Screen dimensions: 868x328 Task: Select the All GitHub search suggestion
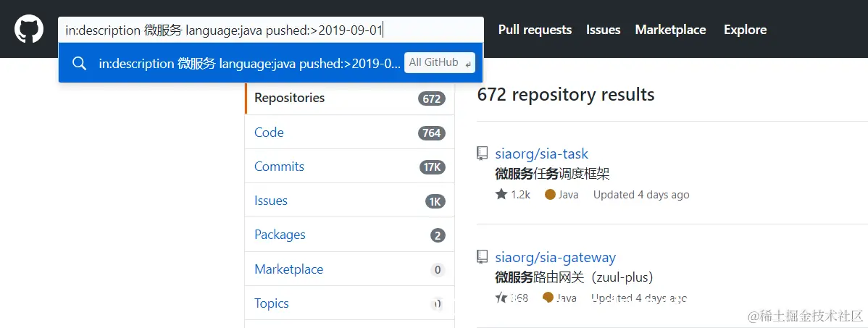click(271, 63)
